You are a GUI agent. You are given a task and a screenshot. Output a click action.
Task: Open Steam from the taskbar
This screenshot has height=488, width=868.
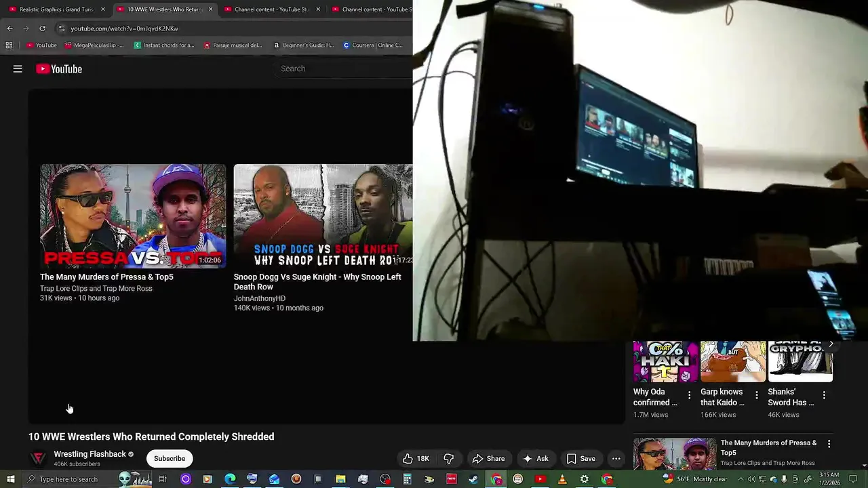tap(473, 479)
